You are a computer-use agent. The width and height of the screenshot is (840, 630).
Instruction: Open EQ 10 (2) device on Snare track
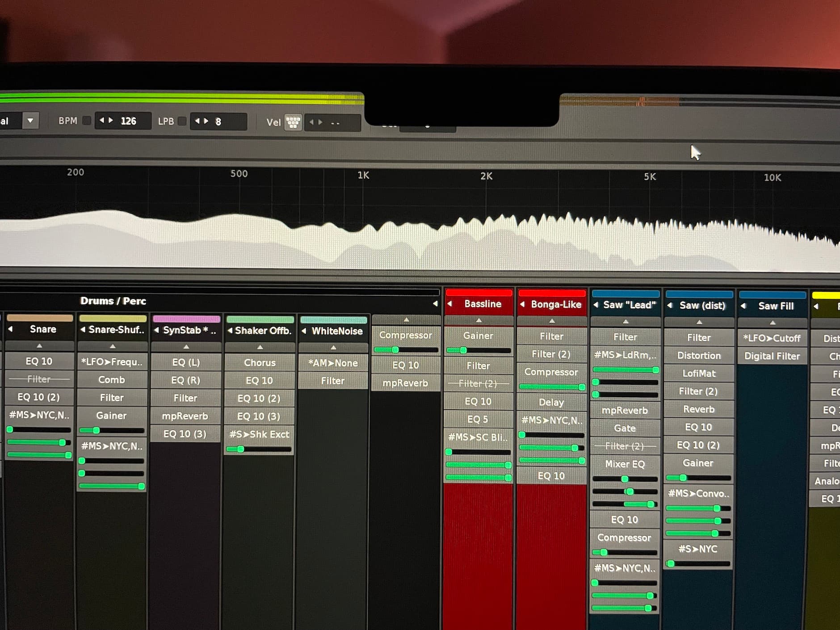click(x=39, y=397)
